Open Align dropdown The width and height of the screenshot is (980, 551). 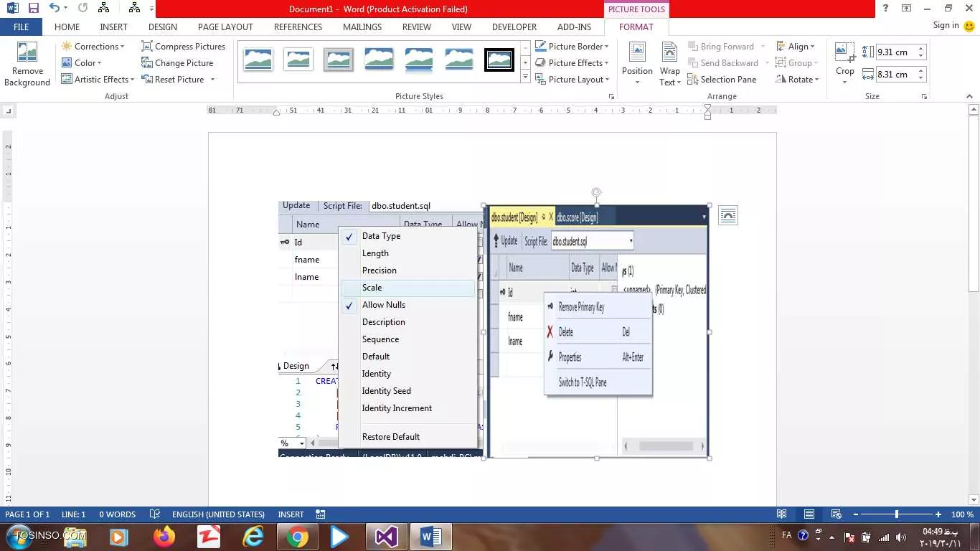point(795,47)
